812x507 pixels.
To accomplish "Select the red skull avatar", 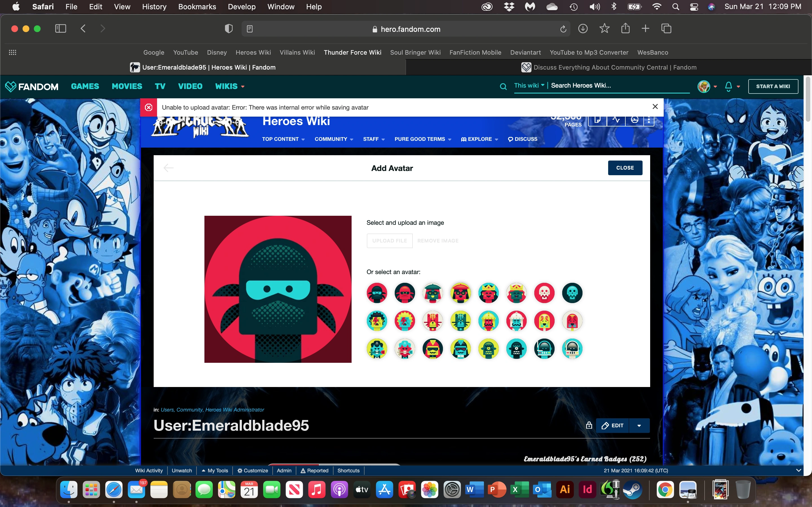I will 544,293.
